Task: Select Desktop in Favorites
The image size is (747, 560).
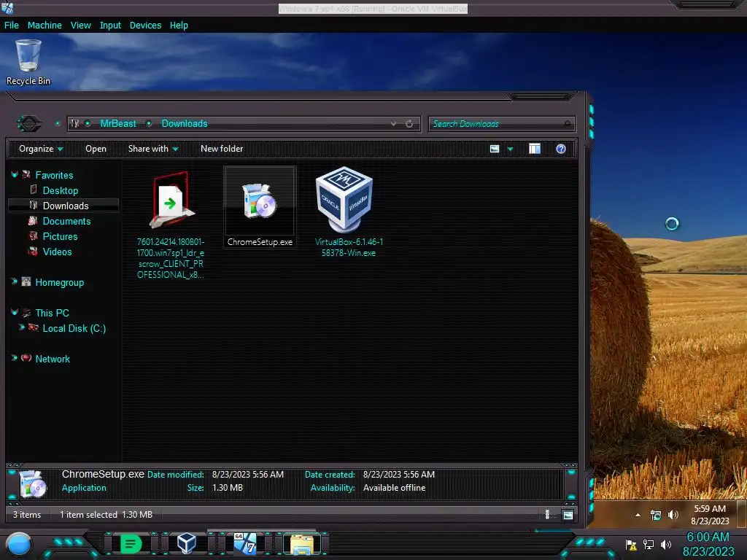Action: click(60, 190)
